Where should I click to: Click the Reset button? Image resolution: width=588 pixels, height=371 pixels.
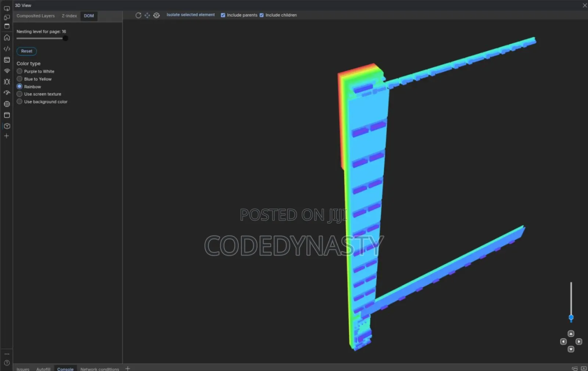(26, 51)
